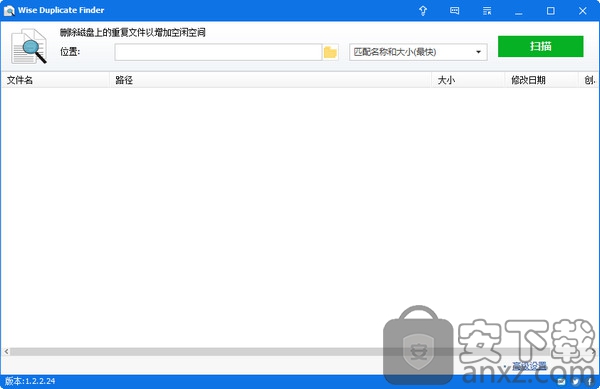Click the version text 版本:1.2.2.24
The width and height of the screenshot is (600, 389).
[30, 381]
